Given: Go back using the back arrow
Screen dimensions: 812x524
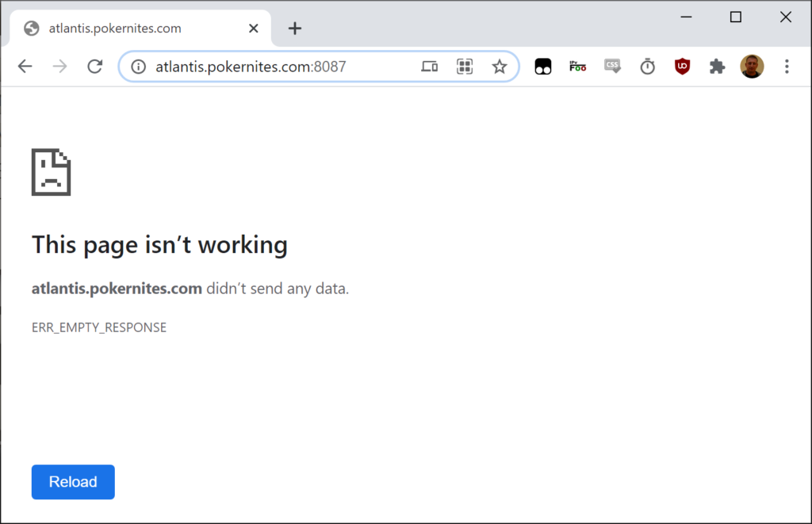Looking at the screenshot, I should pyautogui.click(x=25, y=67).
